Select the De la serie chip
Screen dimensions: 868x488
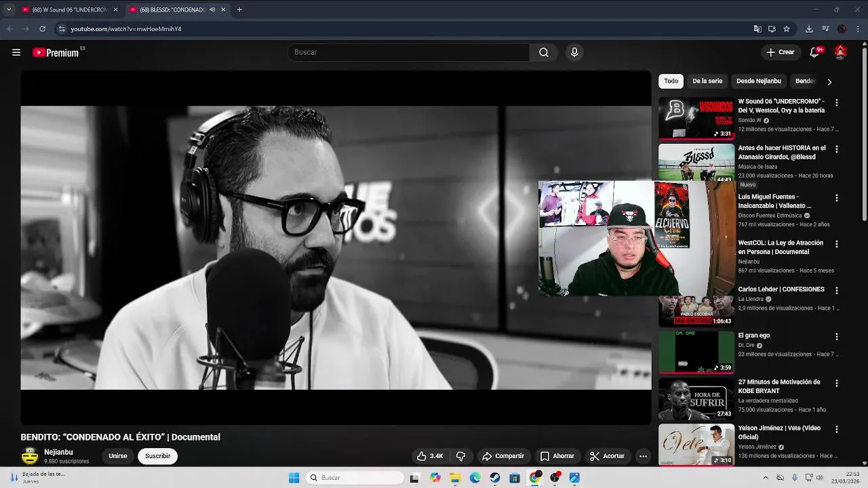pos(707,81)
